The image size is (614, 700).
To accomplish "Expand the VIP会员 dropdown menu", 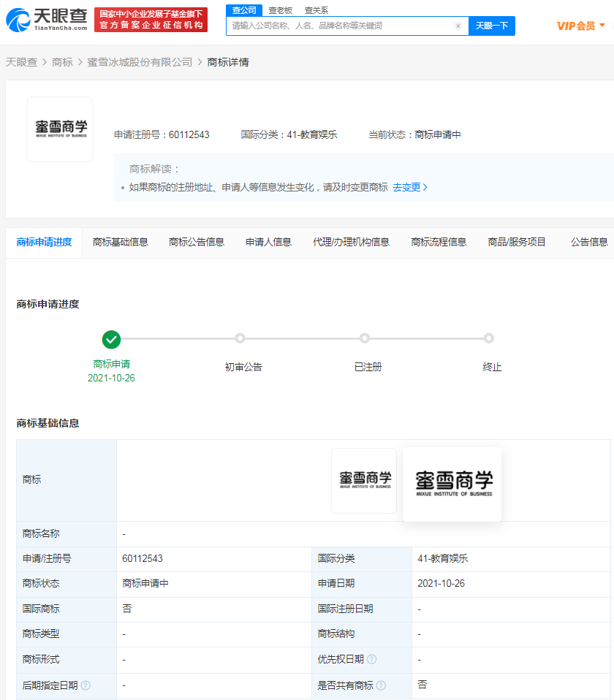I will [x=580, y=26].
